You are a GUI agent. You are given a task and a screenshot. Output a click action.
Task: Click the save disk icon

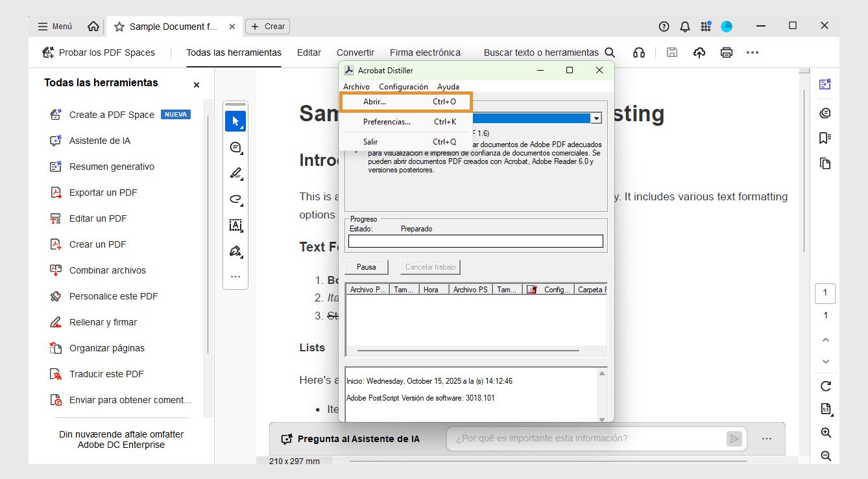[x=672, y=53]
